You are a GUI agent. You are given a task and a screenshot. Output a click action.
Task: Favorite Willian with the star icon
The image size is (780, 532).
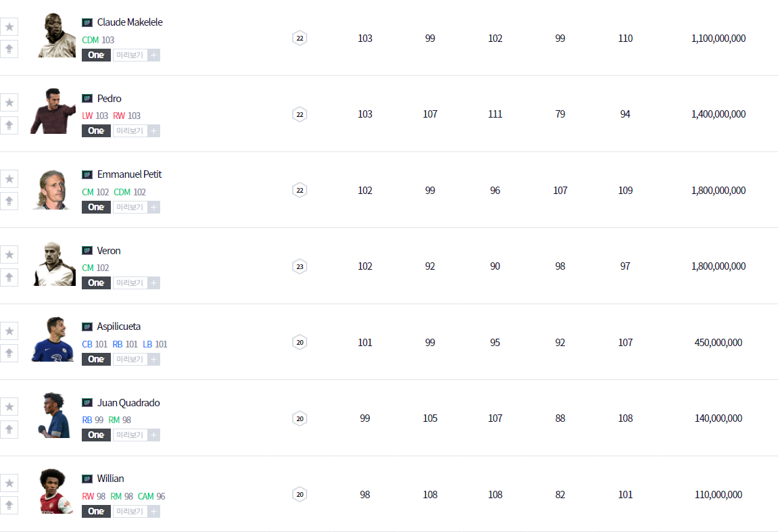tap(9, 483)
